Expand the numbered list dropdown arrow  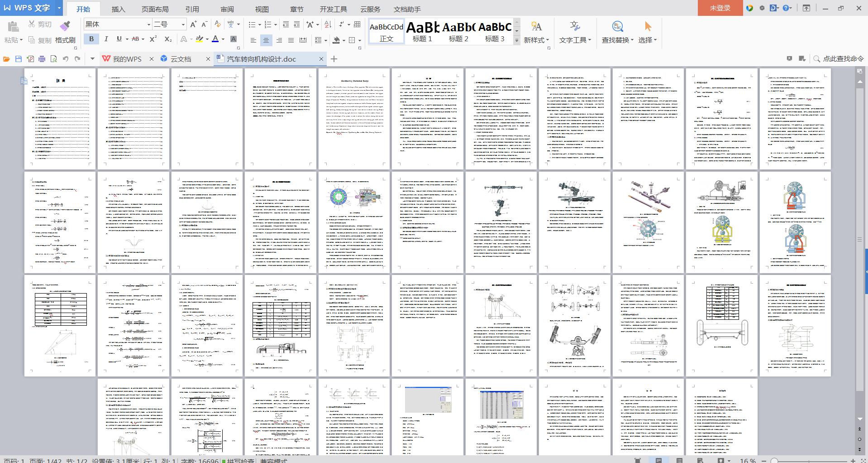275,25
